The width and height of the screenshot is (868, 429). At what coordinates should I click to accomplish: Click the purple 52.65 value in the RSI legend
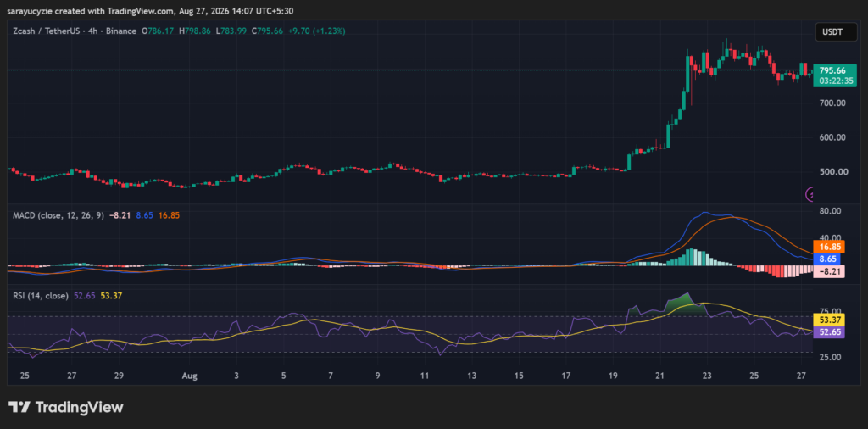(84, 296)
